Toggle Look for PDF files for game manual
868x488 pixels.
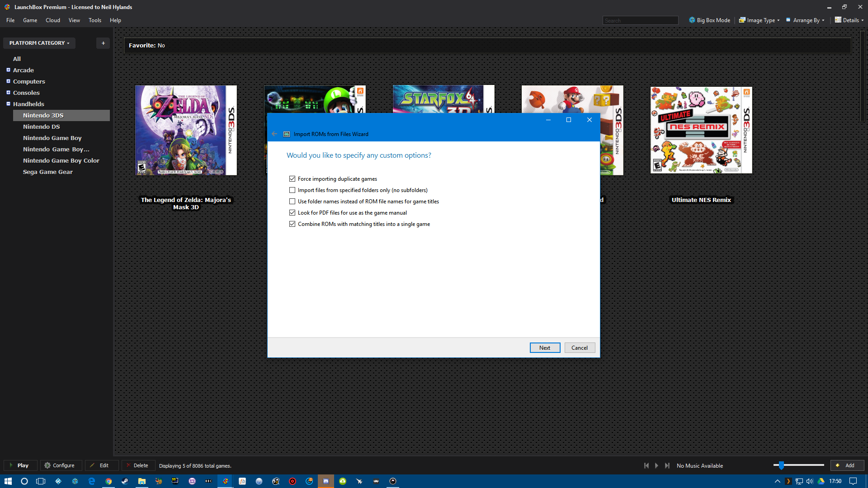pyautogui.click(x=292, y=213)
